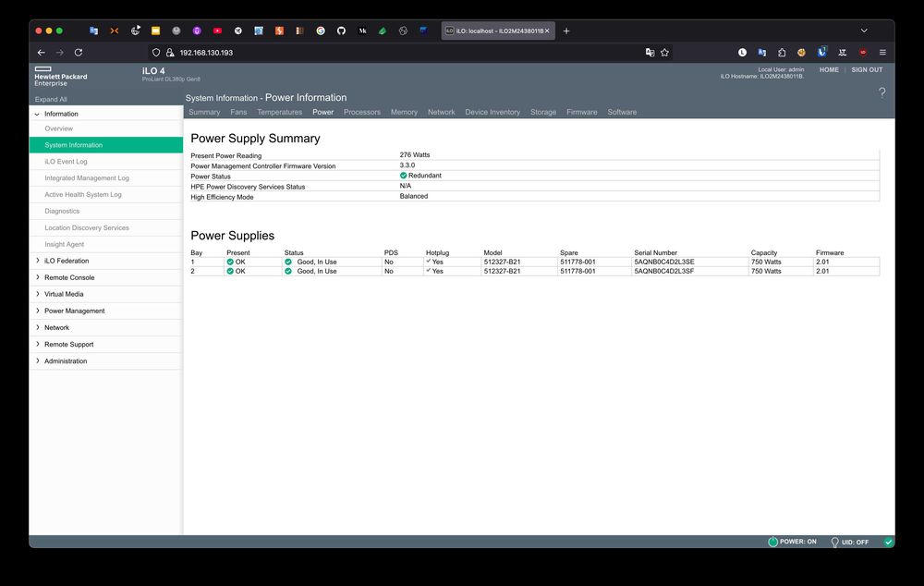Click bay 1 Present OK icon
Viewport: 924px width, 586px height.
coord(230,262)
